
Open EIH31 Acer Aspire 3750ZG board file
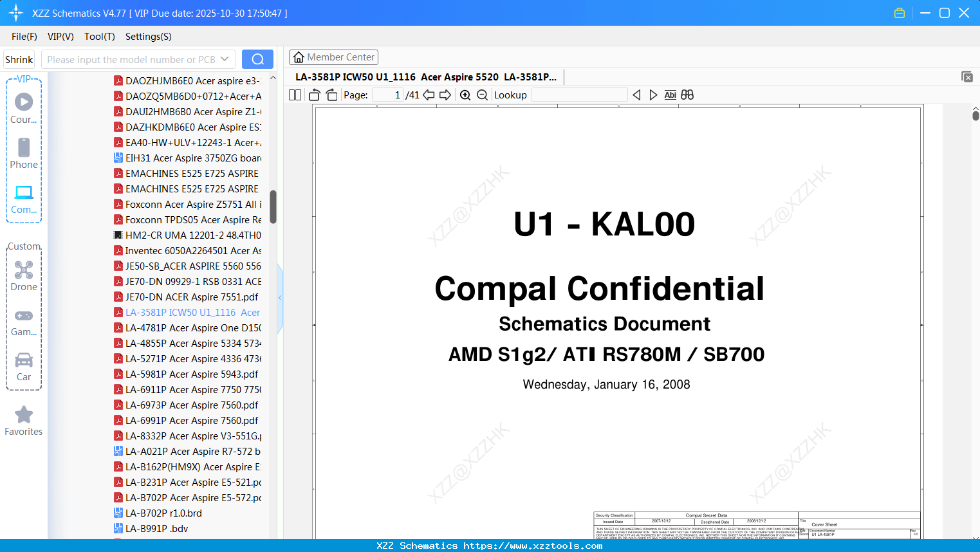(x=187, y=158)
